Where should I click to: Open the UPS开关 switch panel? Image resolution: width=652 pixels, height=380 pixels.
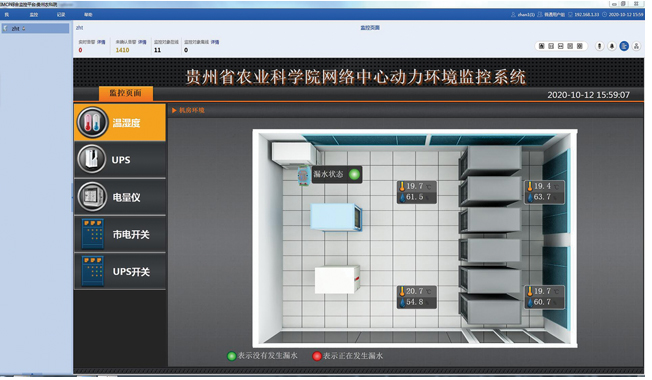pos(120,271)
